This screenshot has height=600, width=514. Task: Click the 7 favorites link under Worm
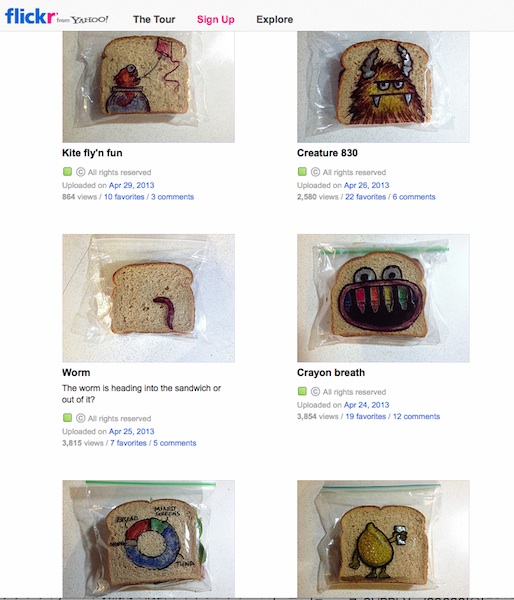click(128, 443)
